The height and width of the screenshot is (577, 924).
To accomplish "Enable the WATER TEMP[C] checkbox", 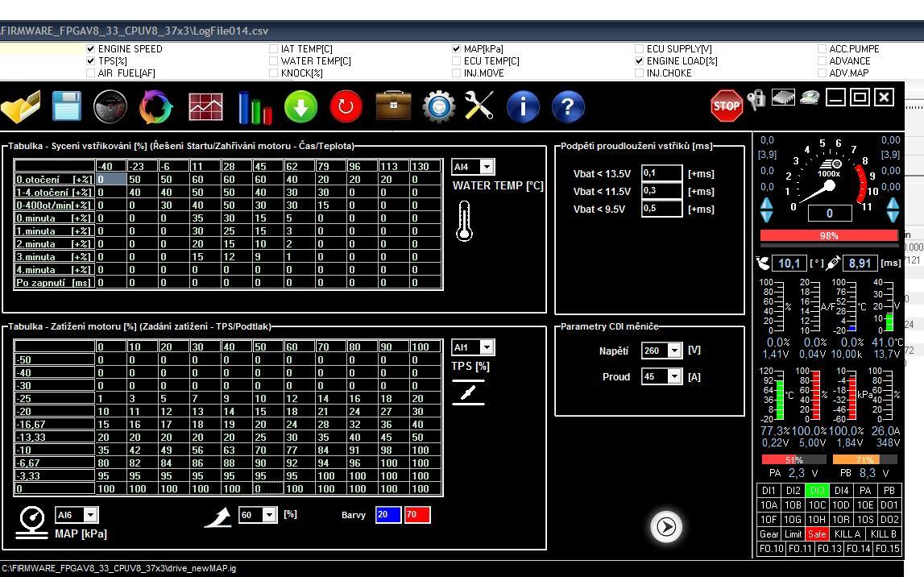I will point(274,61).
